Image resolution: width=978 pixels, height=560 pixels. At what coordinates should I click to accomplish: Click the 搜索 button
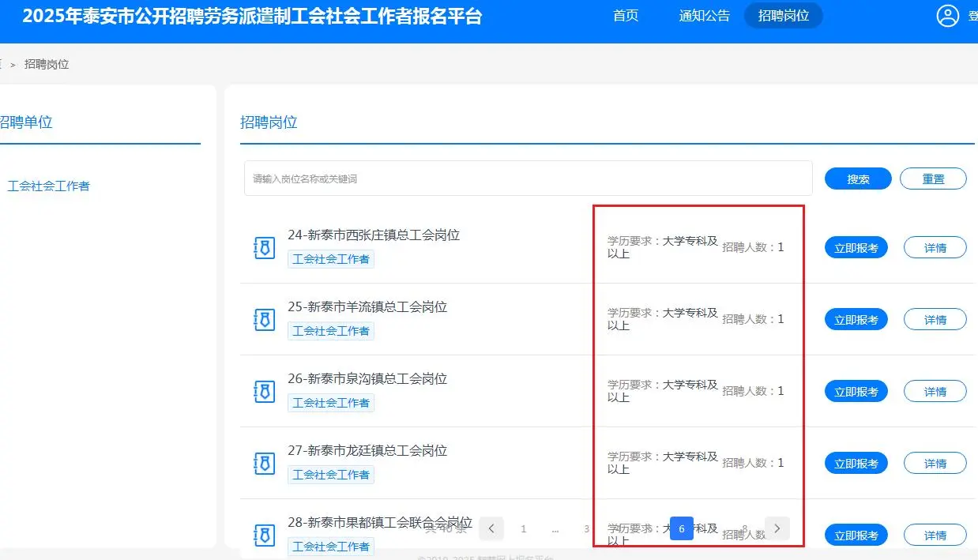tap(857, 179)
